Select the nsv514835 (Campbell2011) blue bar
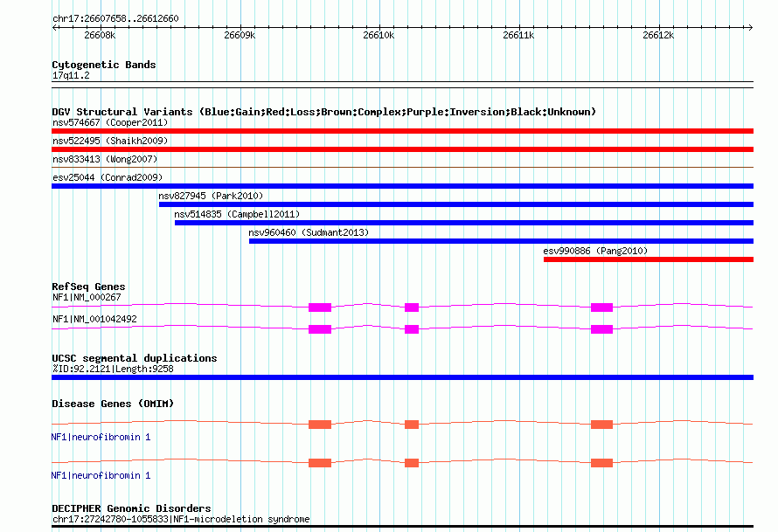Screen dimensions: 778x532 coord(464,223)
